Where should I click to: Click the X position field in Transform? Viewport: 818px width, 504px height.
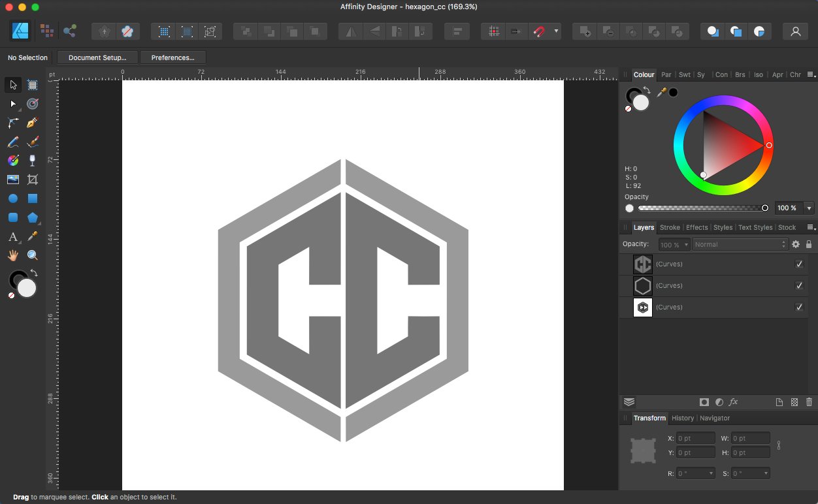696,438
